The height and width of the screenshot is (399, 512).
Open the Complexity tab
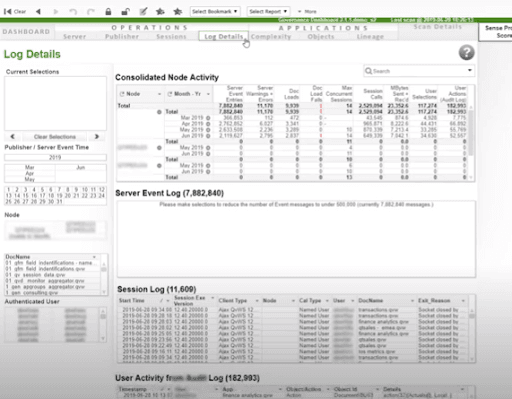(x=271, y=36)
